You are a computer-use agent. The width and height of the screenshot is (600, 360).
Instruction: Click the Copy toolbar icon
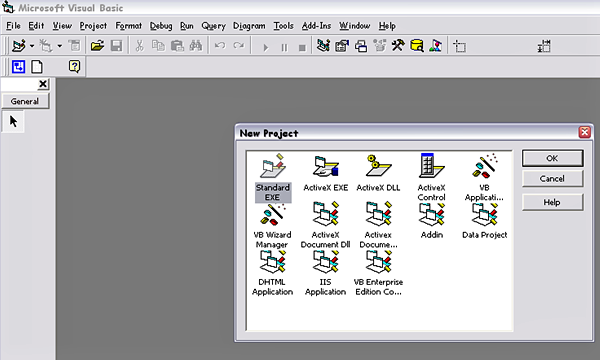click(158, 46)
